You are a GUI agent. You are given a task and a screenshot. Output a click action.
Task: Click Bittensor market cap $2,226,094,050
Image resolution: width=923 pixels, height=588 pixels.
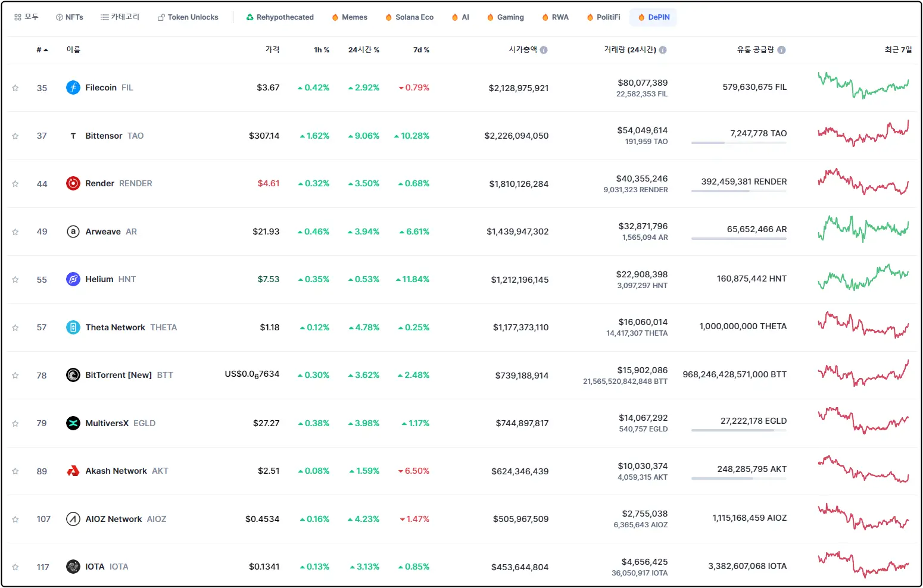[516, 136]
